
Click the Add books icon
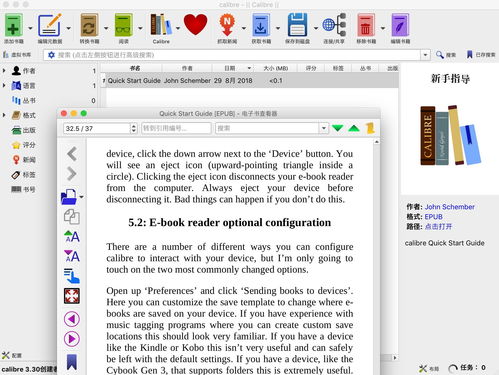pos(13,25)
